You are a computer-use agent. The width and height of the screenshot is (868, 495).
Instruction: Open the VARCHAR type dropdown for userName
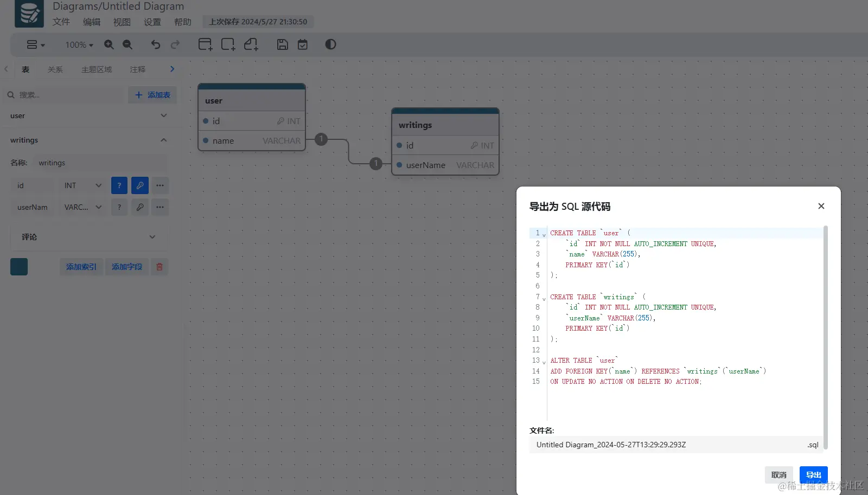click(82, 207)
